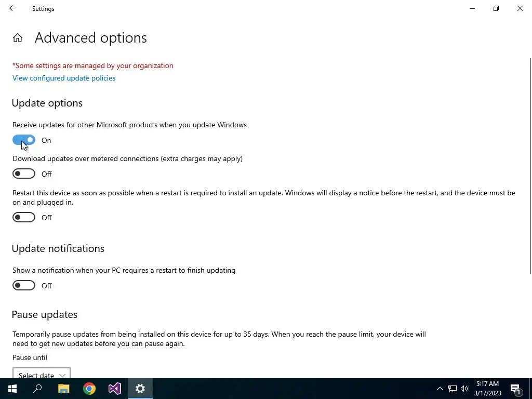532x399 pixels.
Task: Click the Update options heading
Action: pyautogui.click(x=47, y=103)
